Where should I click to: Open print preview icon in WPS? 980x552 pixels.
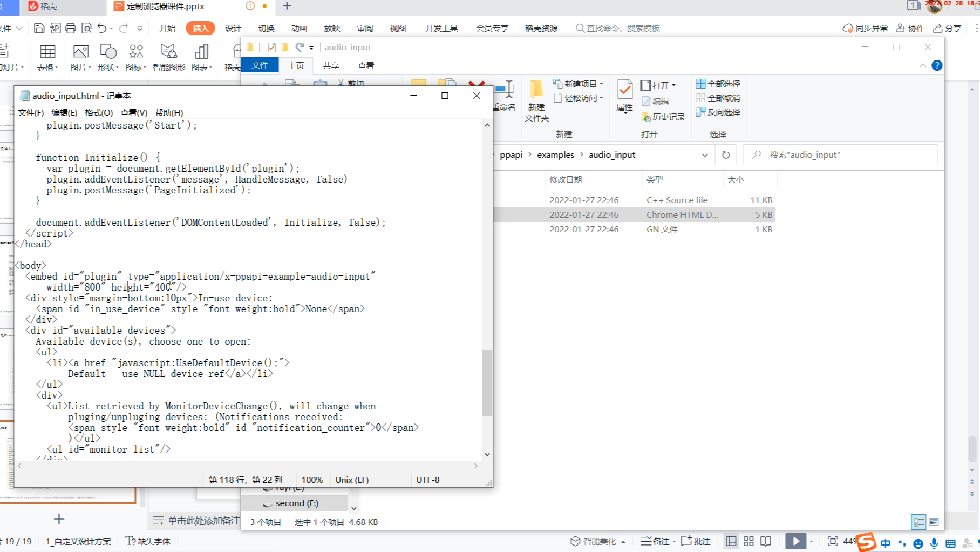pos(86,28)
